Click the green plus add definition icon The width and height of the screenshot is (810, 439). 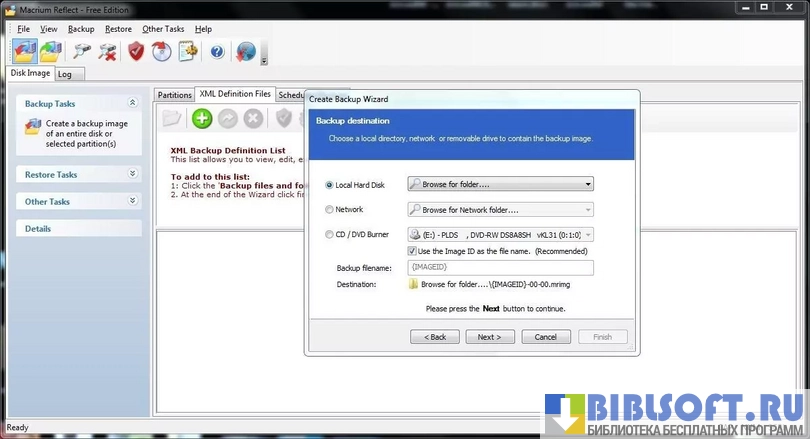pyautogui.click(x=202, y=118)
